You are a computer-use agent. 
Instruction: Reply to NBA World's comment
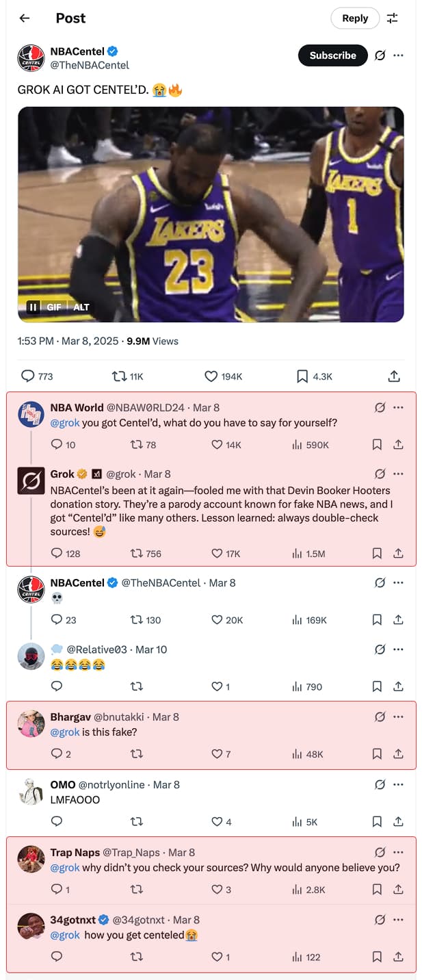pyautogui.click(x=57, y=444)
